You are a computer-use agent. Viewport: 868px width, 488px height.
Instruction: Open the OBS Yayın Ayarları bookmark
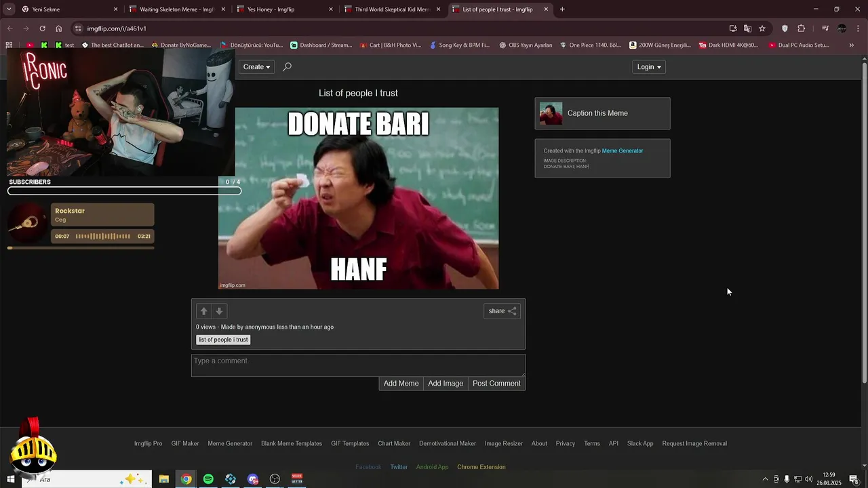coord(526,45)
